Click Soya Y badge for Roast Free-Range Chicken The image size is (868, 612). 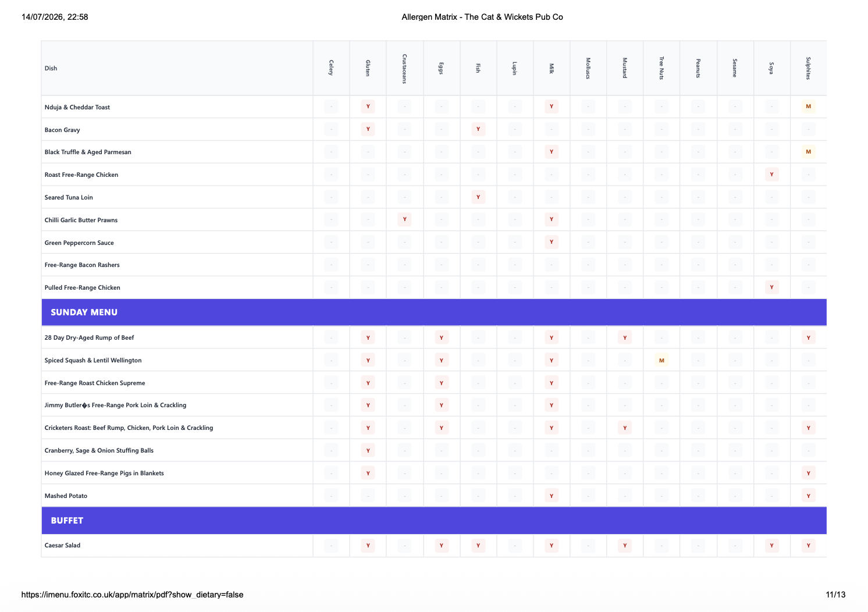[771, 175]
